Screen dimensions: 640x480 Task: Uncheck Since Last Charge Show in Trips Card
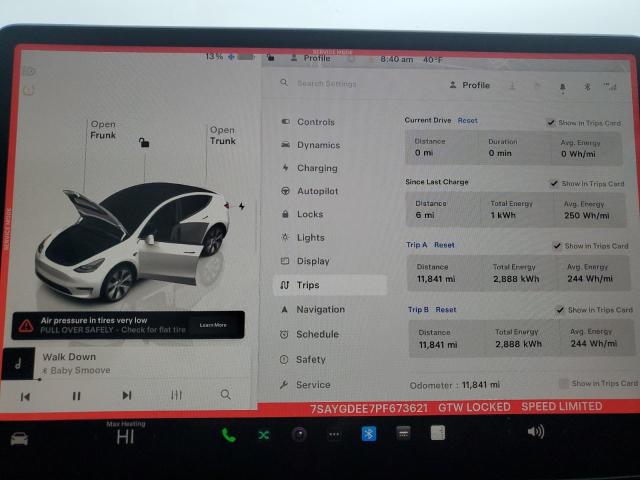click(x=554, y=183)
